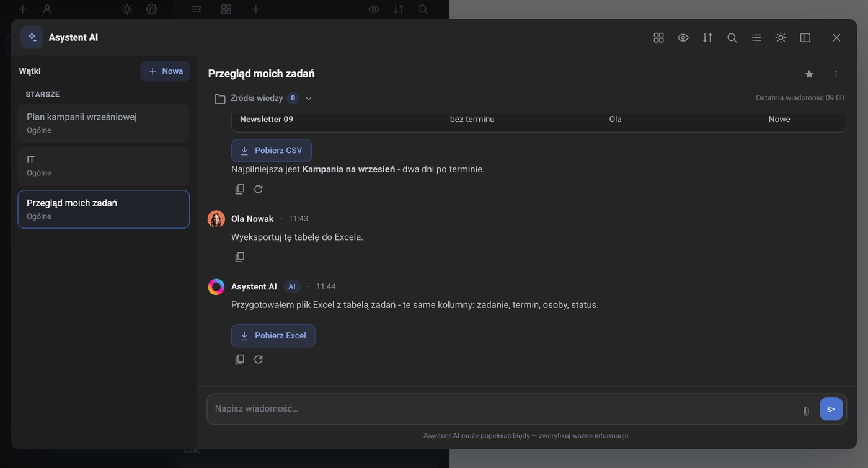The width and height of the screenshot is (868, 468).
Task: Copy the Excel file reply
Action: click(240, 360)
